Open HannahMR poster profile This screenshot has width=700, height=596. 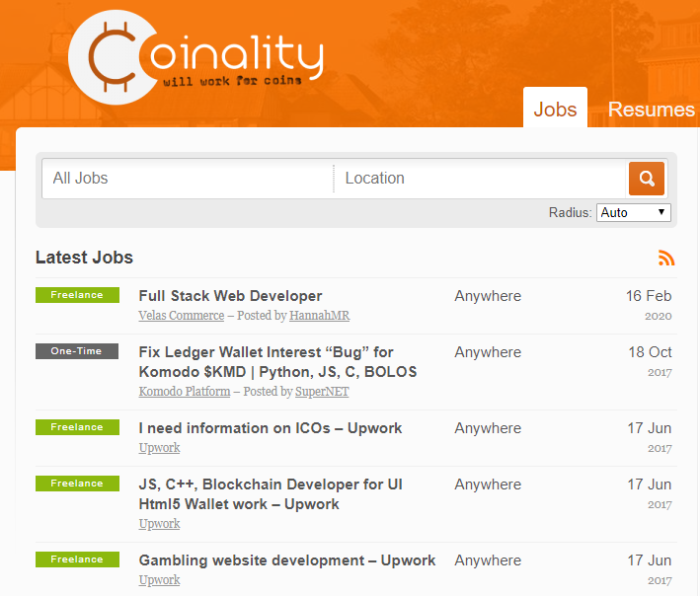tap(320, 316)
